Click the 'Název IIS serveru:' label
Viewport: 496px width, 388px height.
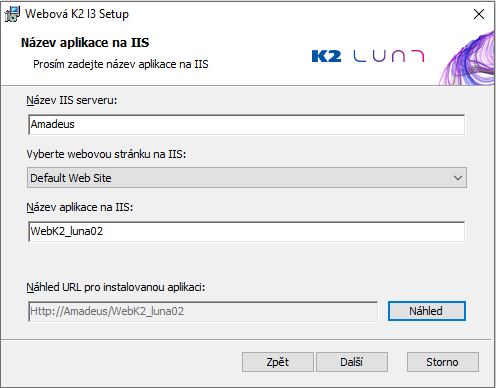(72, 100)
